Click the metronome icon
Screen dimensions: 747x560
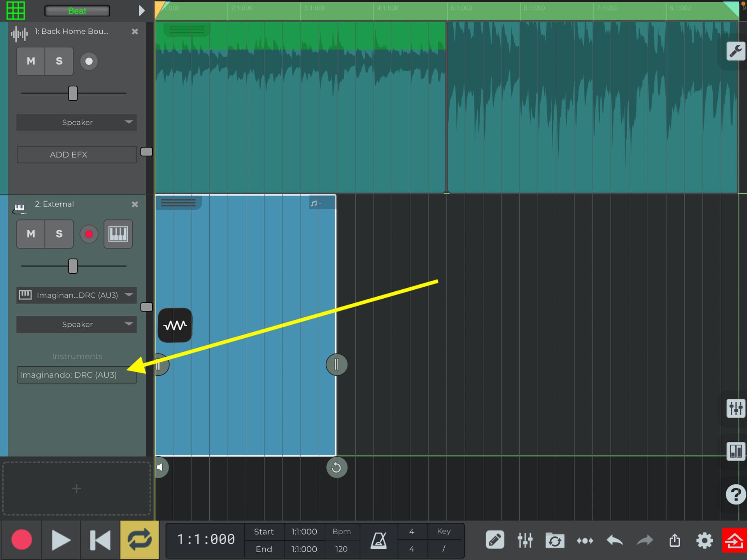pos(379,540)
